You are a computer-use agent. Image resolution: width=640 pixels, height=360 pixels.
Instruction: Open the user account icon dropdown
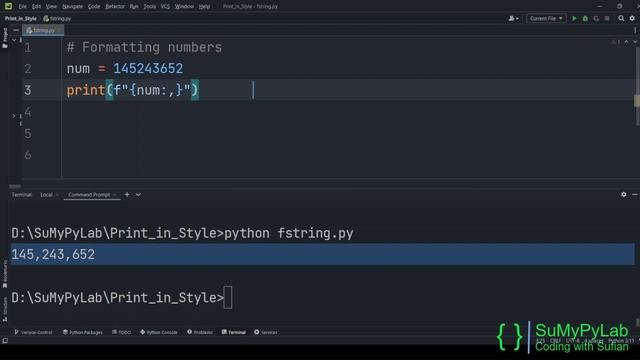click(x=513, y=18)
